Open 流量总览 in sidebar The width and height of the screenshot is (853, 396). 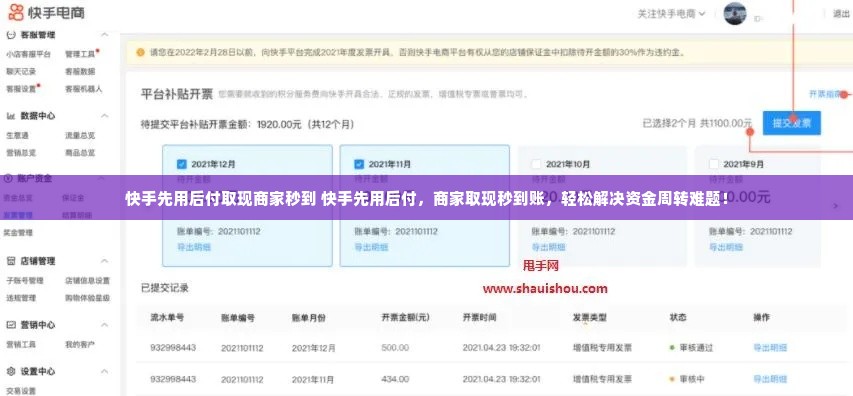[80, 135]
